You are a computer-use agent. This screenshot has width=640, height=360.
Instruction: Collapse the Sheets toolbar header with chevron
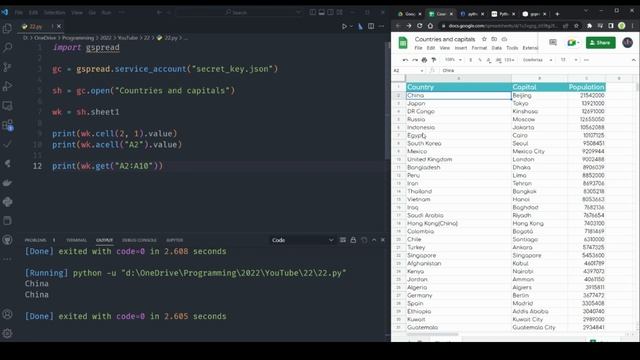coord(633,60)
